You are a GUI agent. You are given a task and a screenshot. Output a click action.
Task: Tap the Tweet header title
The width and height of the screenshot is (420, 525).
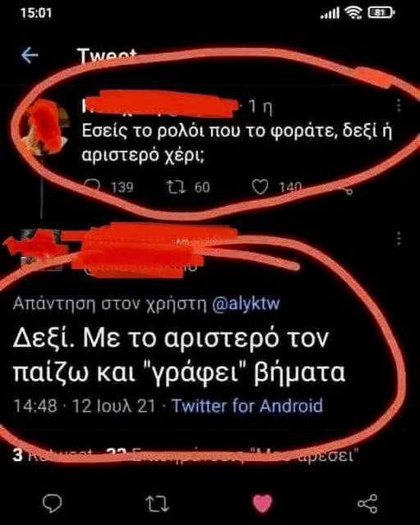click(107, 55)
